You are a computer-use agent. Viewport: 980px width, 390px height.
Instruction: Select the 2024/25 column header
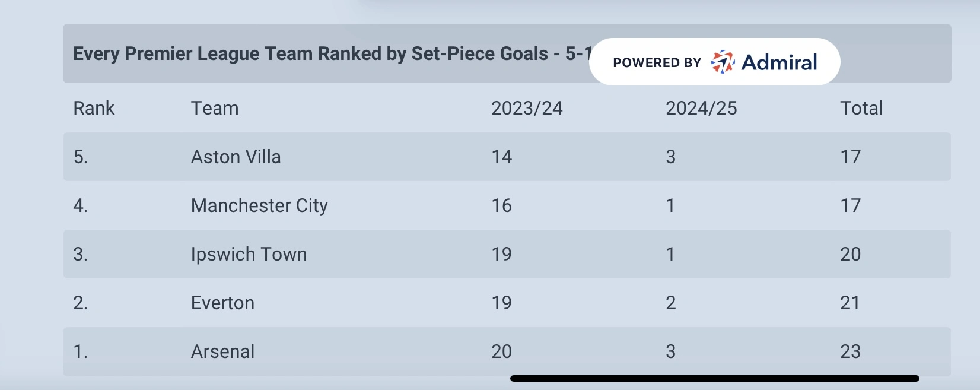click(x=701, y=109)
